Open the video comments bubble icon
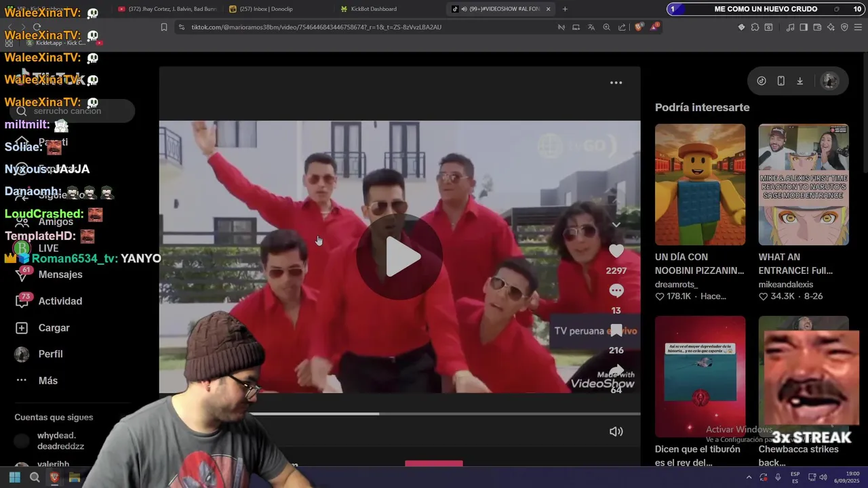The image size is (868, 488). click(616, 291)
